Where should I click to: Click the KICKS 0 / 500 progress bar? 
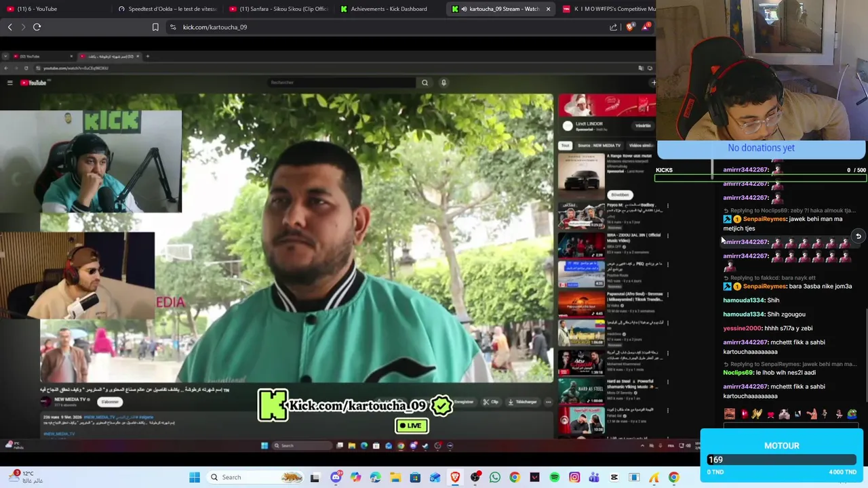[761, 178]
